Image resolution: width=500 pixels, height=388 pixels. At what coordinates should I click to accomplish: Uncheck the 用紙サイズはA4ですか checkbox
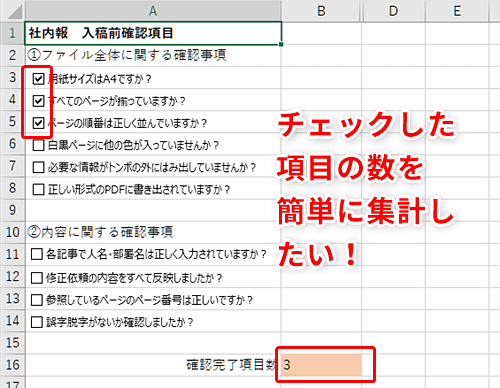[38, 79]
